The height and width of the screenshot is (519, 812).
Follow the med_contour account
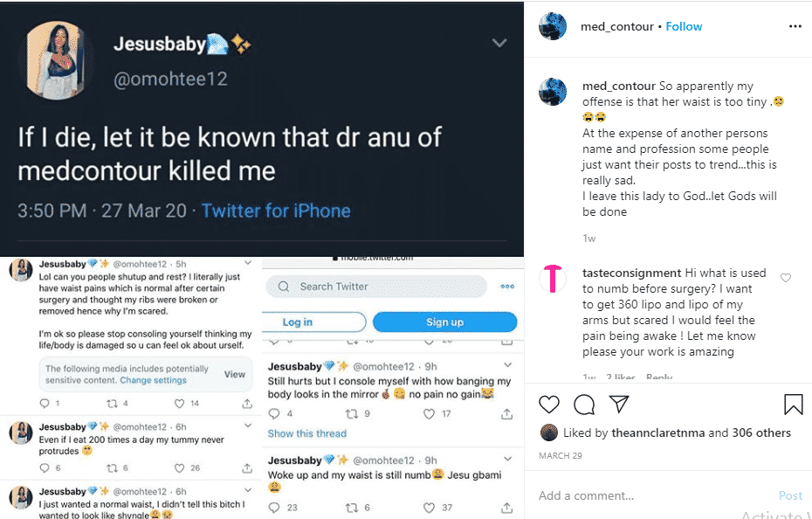684,26
